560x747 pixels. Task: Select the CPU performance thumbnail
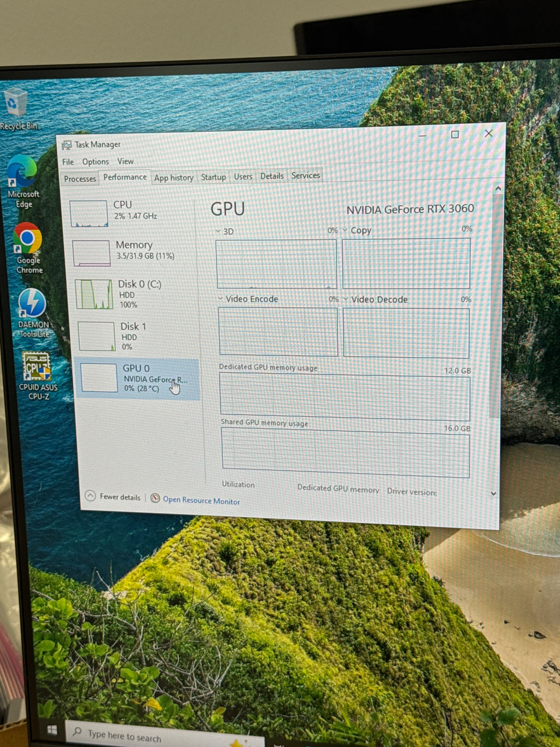point(132,213)
